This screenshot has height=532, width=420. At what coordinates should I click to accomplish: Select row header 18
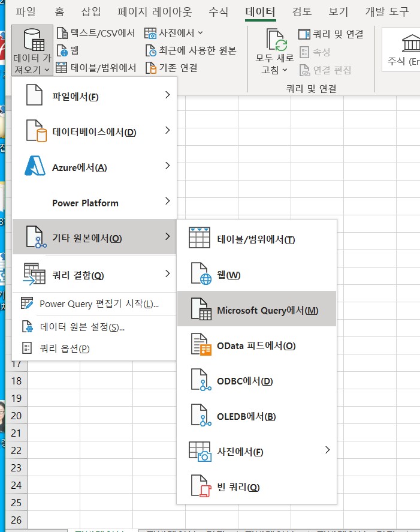point(16,381)
